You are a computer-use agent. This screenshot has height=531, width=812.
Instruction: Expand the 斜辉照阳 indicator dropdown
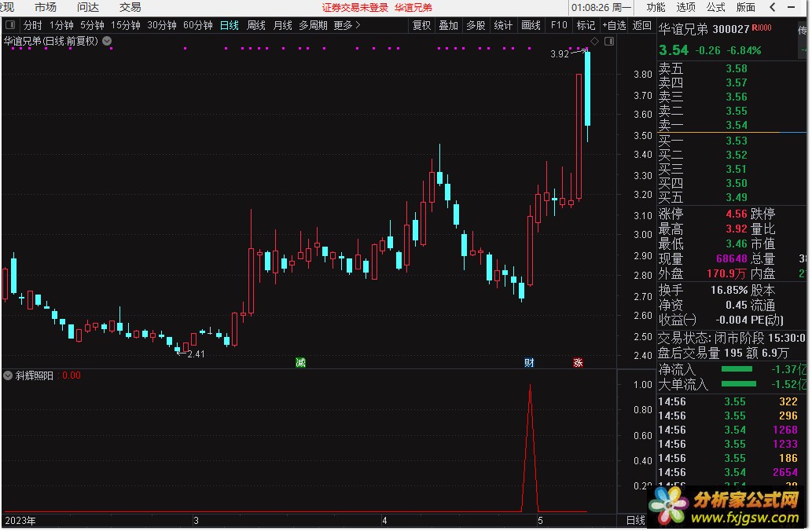pos(8,375)
